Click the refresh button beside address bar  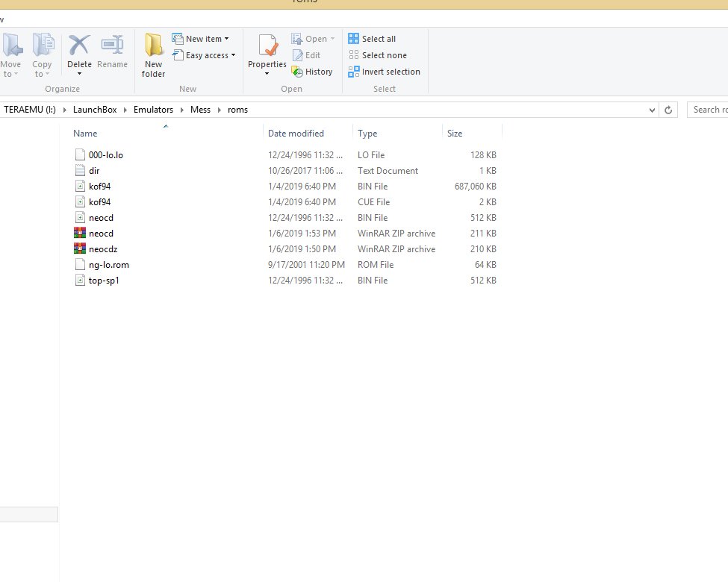point(670,110)
